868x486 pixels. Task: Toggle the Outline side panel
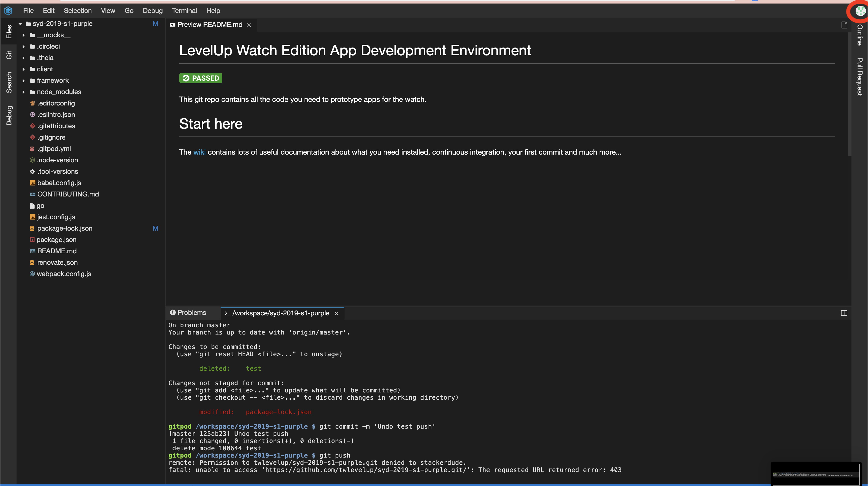859,35
